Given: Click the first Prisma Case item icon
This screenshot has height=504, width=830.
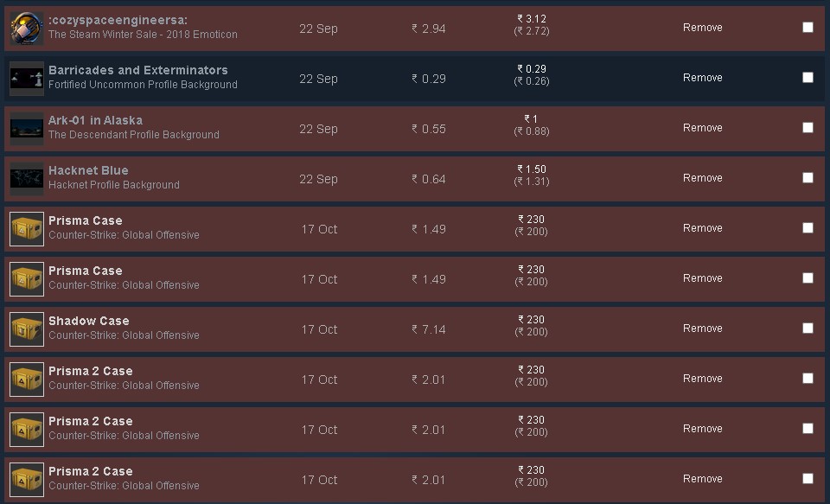Looking at the screenshot, I should [27, 229].
